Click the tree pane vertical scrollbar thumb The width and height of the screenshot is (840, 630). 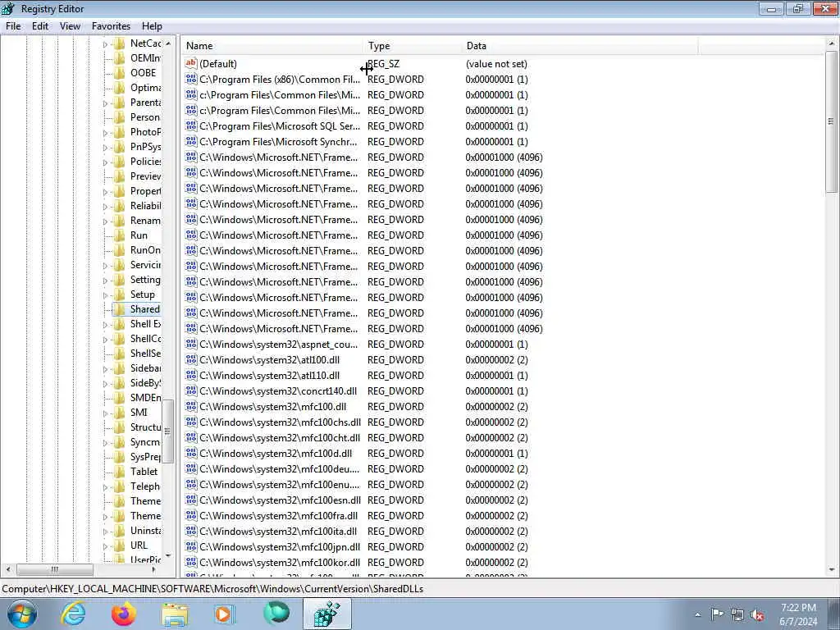[x=167, y=431]
